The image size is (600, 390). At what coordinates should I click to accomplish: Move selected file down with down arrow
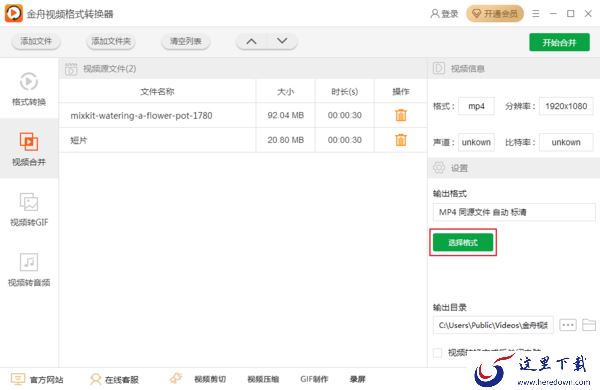(282, 41)
